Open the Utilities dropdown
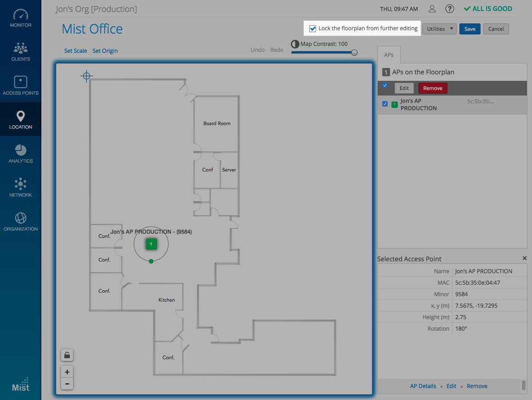The width and height of the screenshot is (532, 400). pos(439,29)
